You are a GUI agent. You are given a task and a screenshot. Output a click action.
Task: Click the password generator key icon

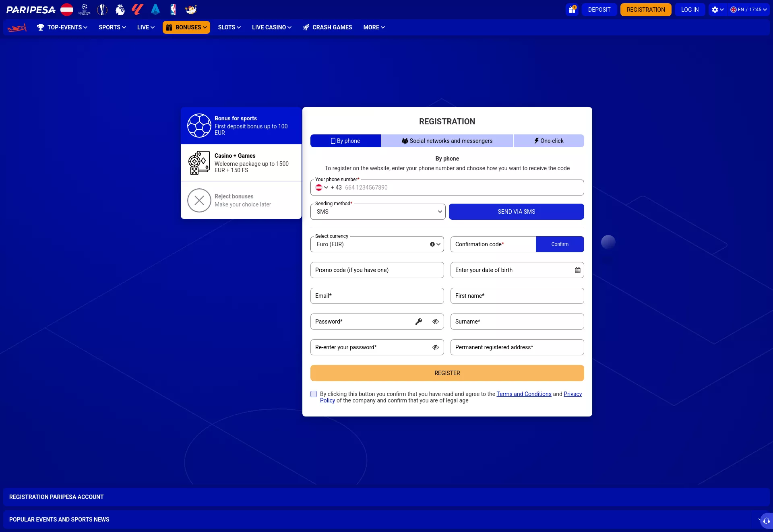[x=419, y=322]
